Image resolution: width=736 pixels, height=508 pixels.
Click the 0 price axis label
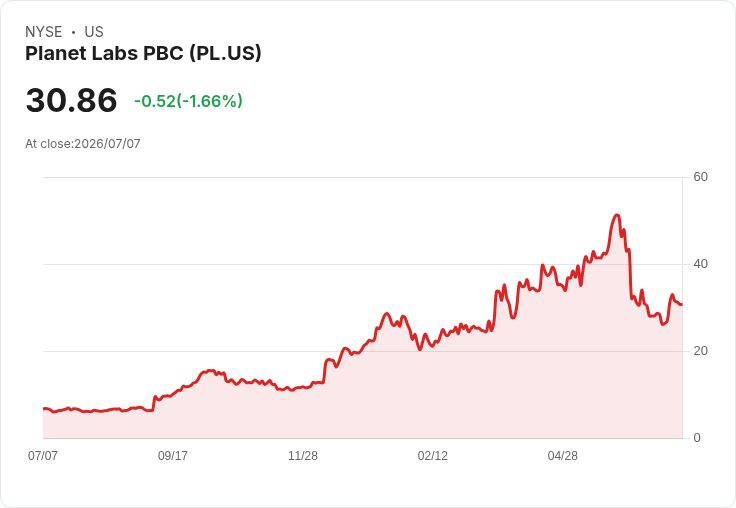click(697, 438)
